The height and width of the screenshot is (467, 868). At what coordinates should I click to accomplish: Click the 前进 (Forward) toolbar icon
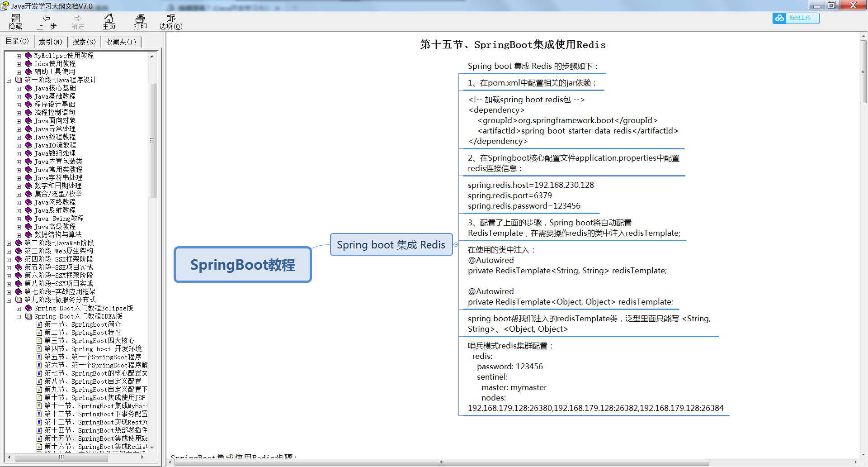tap(78, 22)
